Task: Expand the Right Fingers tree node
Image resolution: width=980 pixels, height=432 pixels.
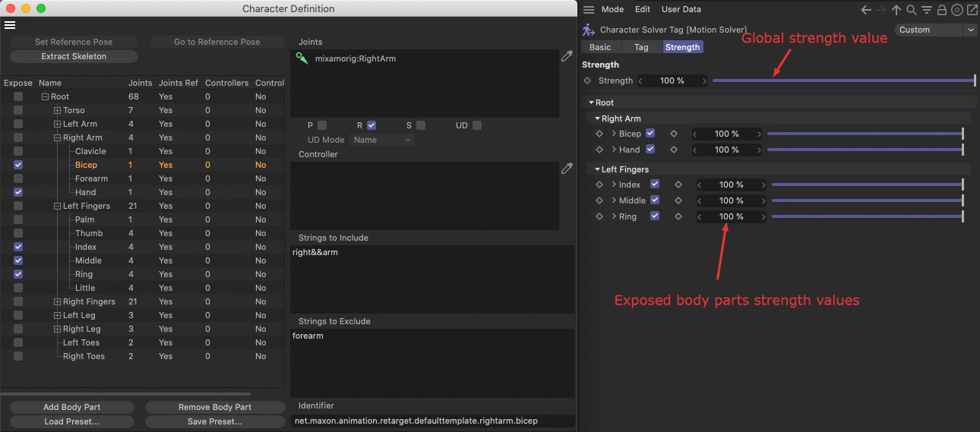Action: click(57, 301)
